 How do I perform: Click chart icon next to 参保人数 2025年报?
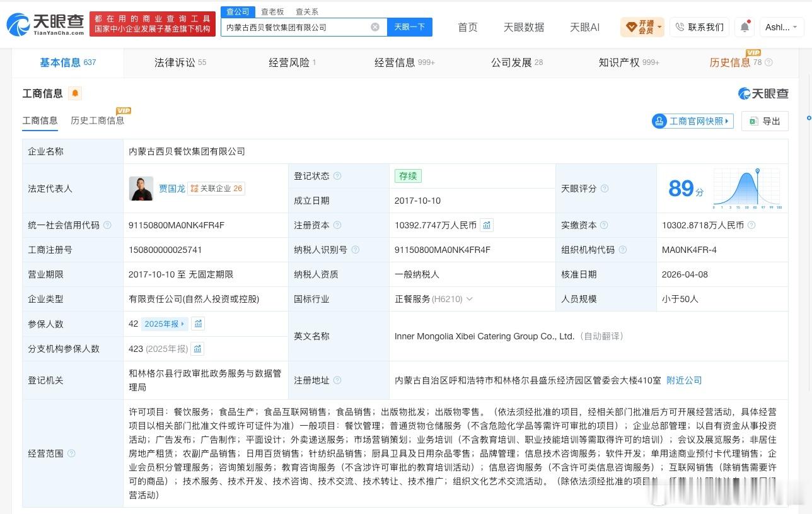(x=198, y=324)
